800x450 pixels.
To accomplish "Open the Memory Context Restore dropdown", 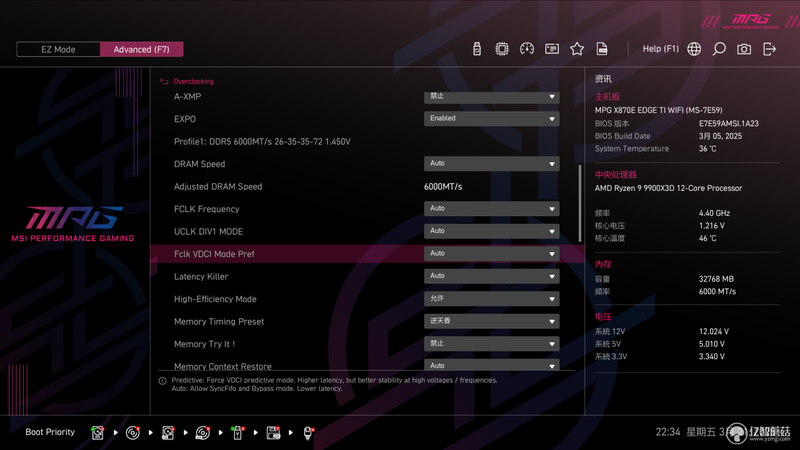I will click(491, 364).
